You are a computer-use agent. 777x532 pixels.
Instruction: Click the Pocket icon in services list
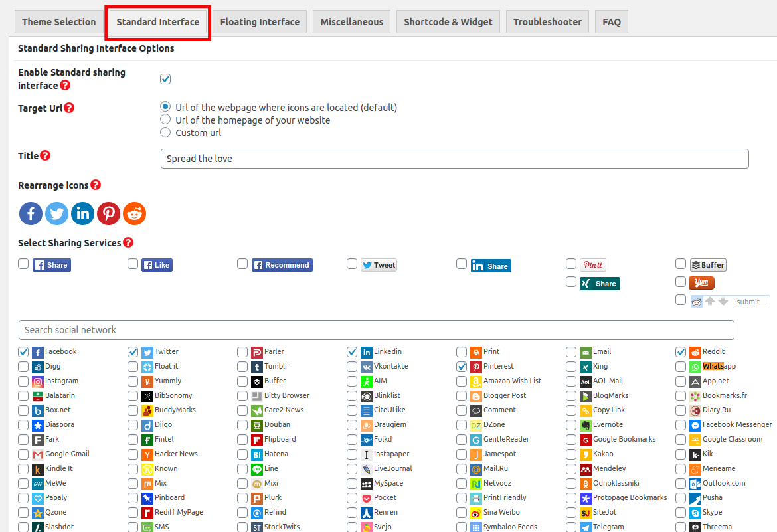[366, 498]
